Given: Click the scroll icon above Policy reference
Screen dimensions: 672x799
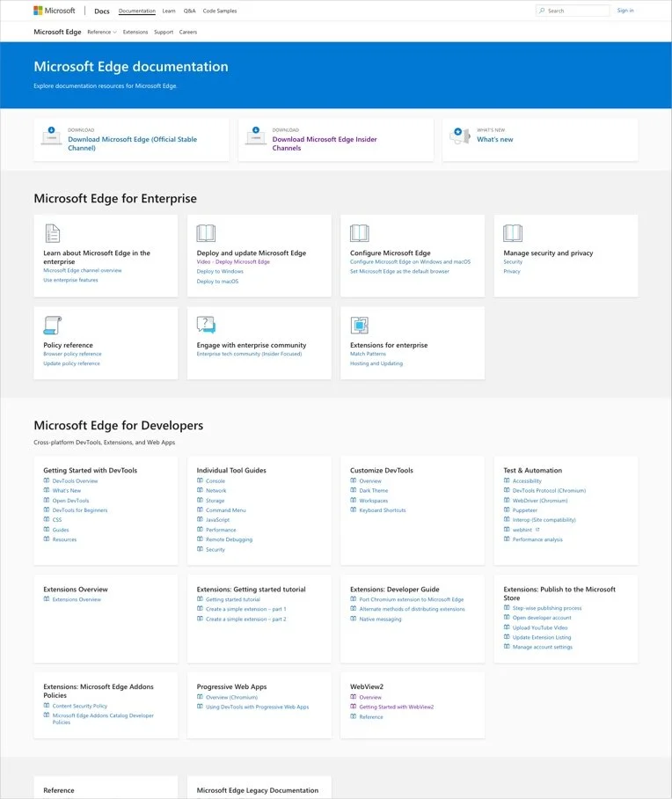Looking at the screenshot, I should (x=53, y=325).
